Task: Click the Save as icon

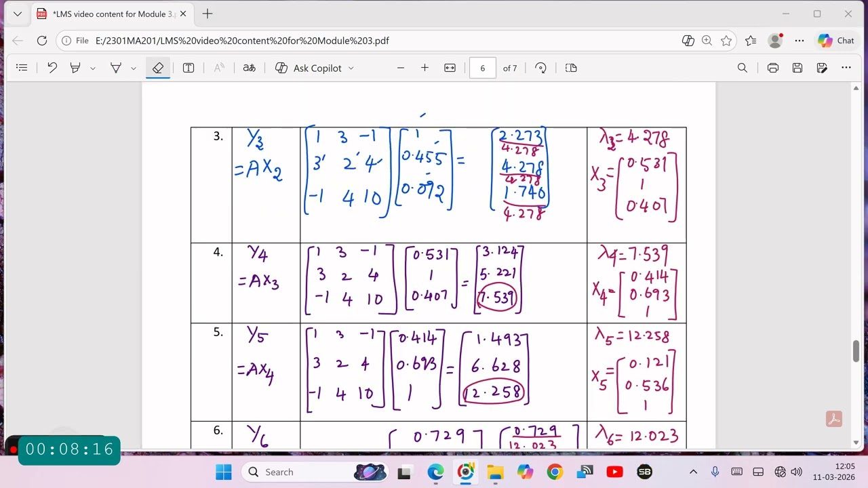Action: (822, 68)
